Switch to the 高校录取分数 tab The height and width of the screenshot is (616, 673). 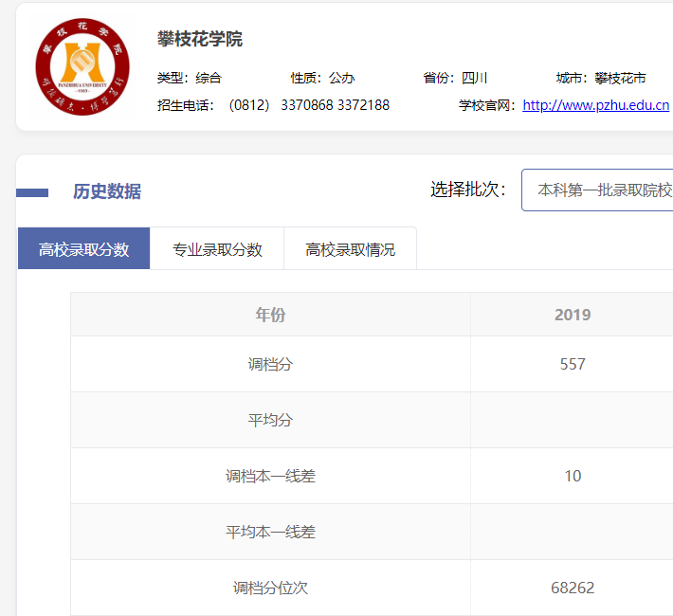(83, 249)
